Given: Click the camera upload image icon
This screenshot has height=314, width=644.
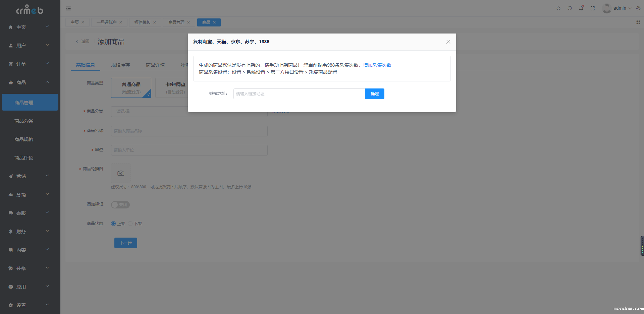Looking at the screenshot, I should tap(121, 173).
